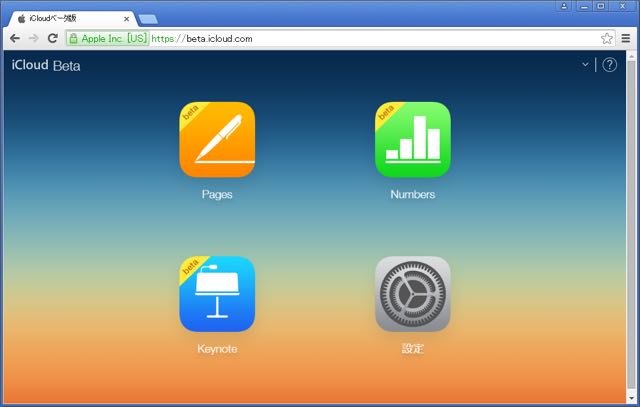Close the iCloudベータ版 tab
640x407 pixels.
coord(127,19)
